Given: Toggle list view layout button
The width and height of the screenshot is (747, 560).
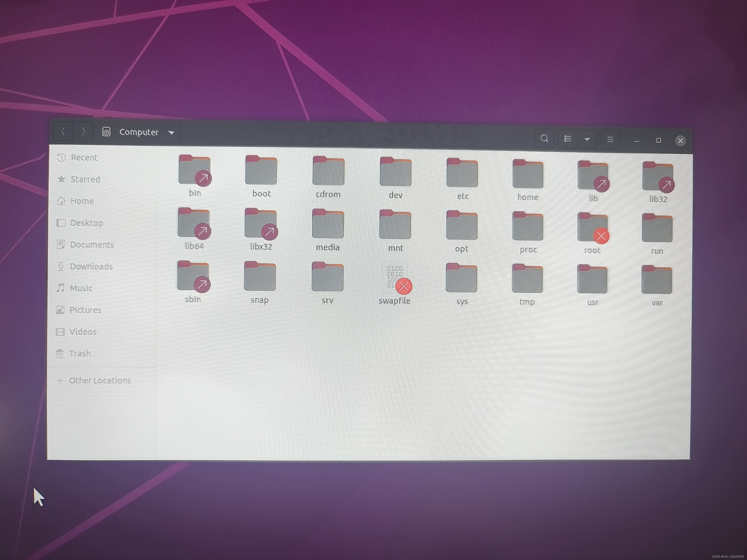Looking at the screenshot, I should coord(568,139).
